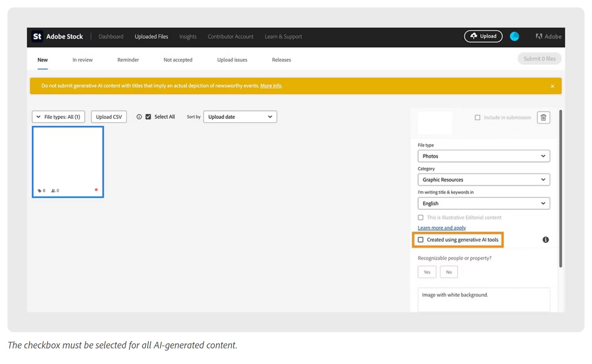The height and width of the screenshot is (364, 592).
Task: Open Uploaded Files in top navigation
Action: pyautogui.click(x=151, y=37)
